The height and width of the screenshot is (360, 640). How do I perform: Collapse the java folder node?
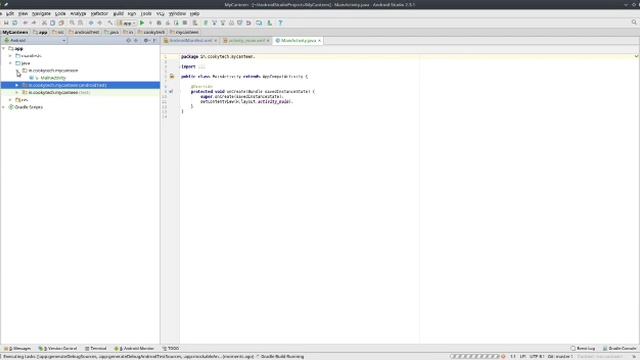point(11,63)
